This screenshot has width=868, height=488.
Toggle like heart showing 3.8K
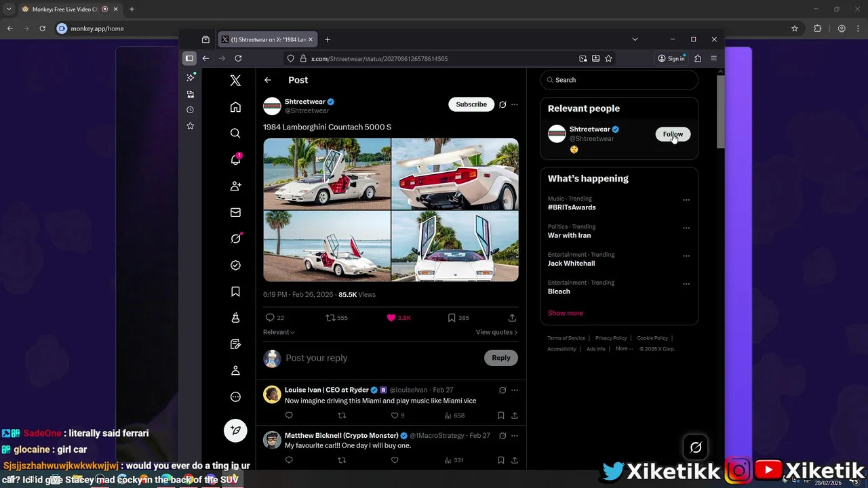tap(399, 318)
